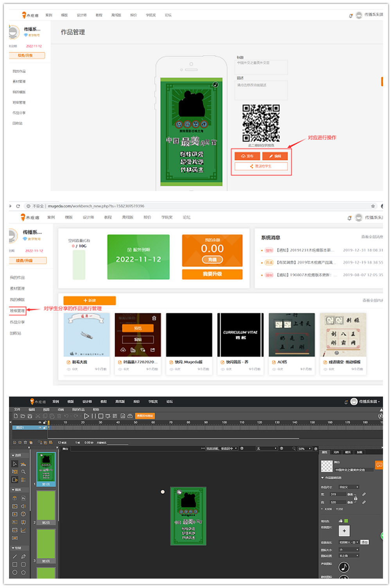Open the orange feedback chat icon in editor
Image resolution: width=392 pixels, height=588 pixels.
pyautogui.click(x=379, y=465)
